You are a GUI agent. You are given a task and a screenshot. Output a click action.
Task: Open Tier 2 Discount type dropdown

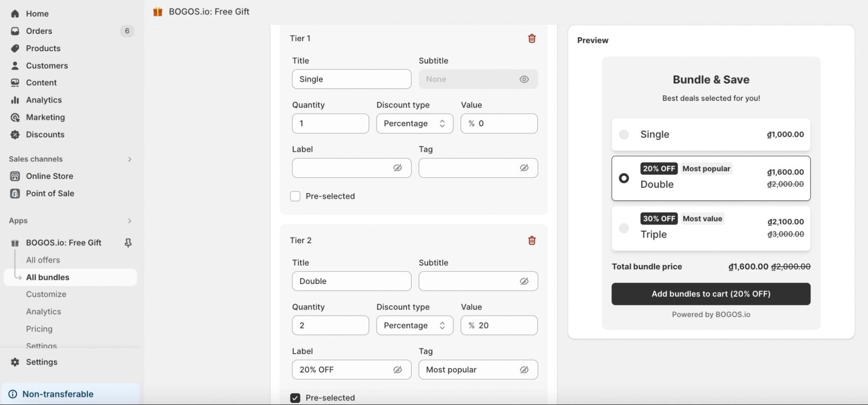coord(414,326)
